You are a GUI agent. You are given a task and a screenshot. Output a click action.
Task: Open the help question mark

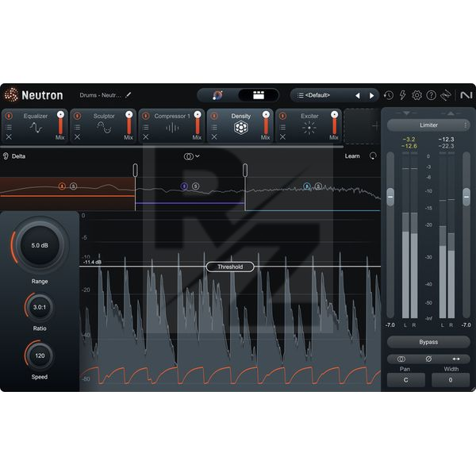431,95
